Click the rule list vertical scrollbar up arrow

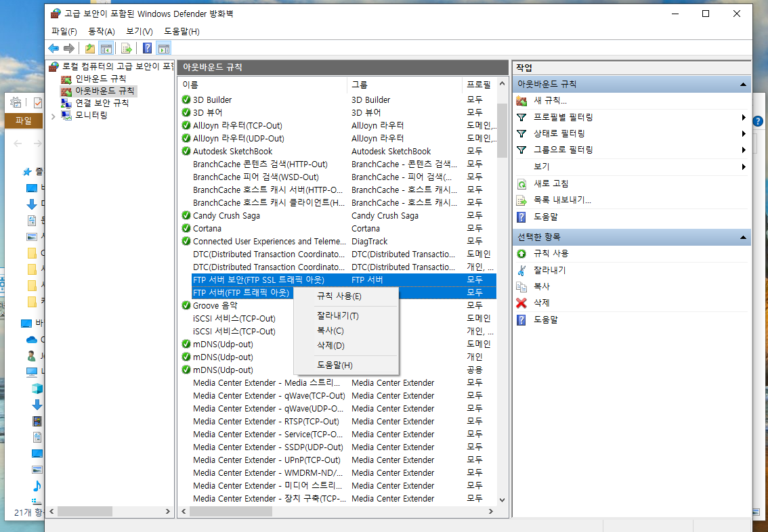click(502, 84)
